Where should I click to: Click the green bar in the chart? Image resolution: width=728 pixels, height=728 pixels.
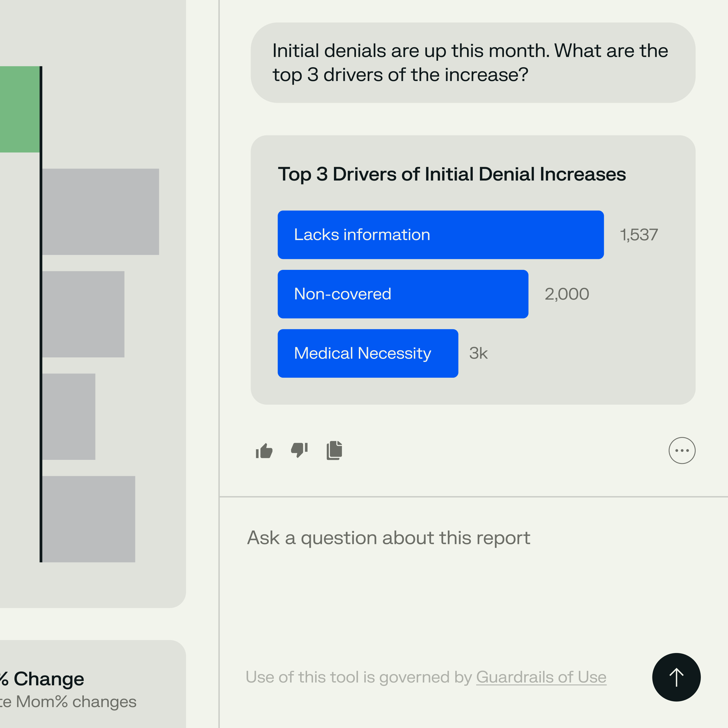point(19,109)
